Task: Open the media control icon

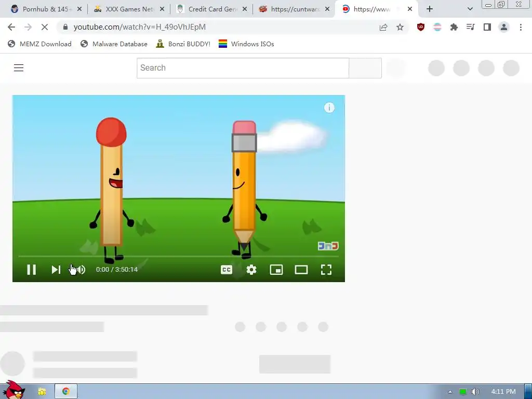Action: click(x=471, y=27)
